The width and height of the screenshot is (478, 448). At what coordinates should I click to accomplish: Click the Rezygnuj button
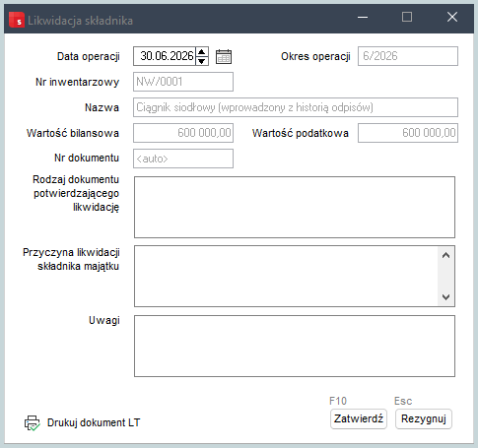tap(424, 418)
